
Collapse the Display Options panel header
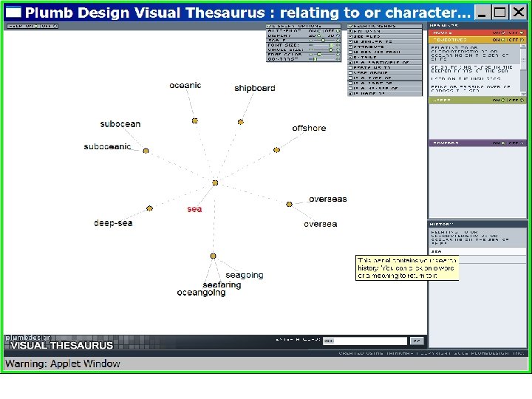[x=304, y=26]
